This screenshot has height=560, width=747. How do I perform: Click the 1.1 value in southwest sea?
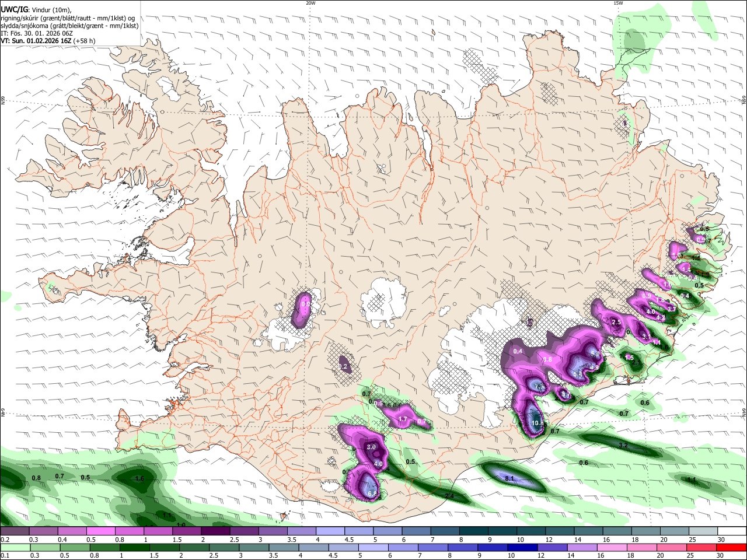point(167,516)
